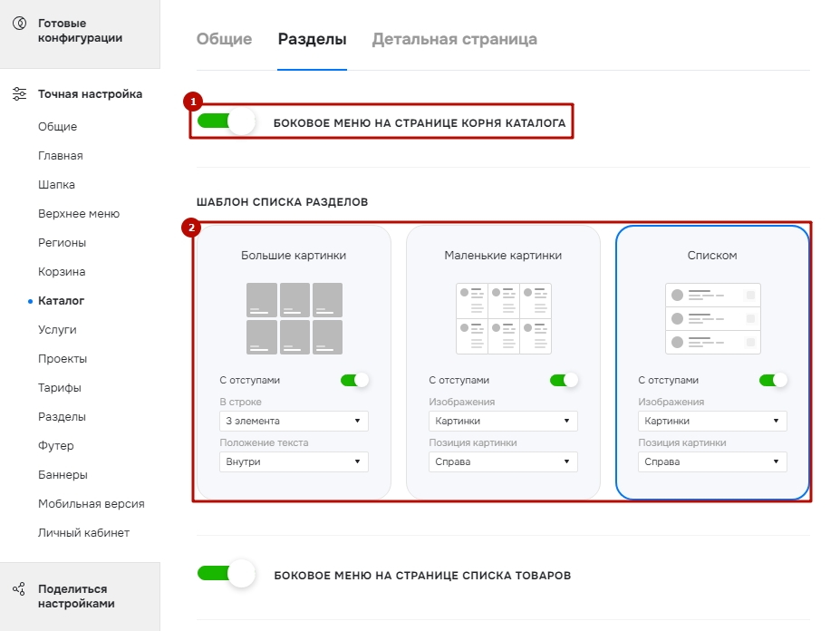Click the fine tuning sliders icon

19,93
